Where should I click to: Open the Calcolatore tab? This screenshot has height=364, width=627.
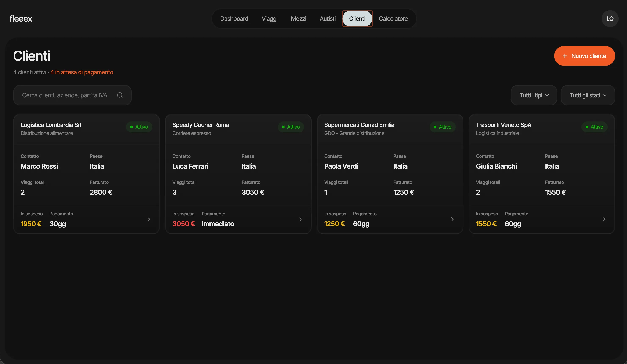(x=393, y=19)
